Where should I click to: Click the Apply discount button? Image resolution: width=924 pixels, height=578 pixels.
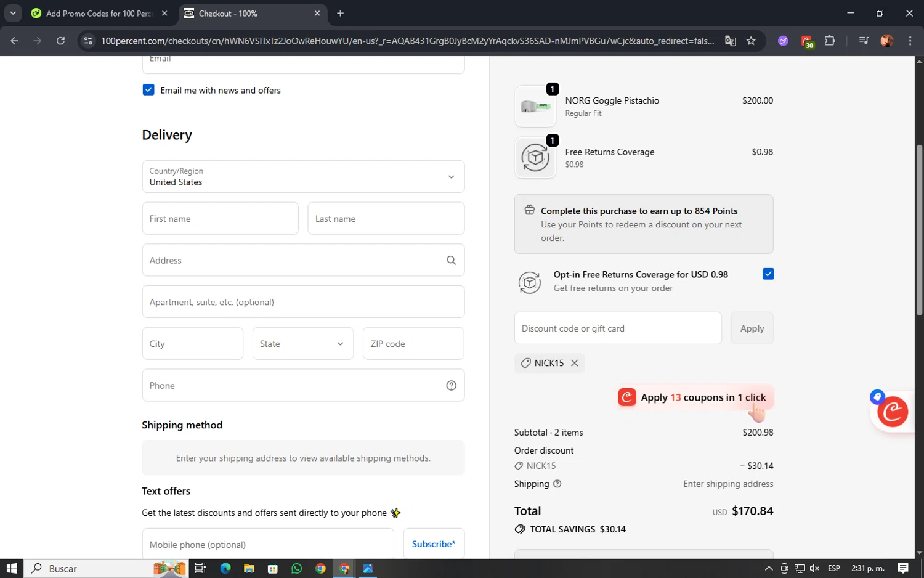pyautogui.click(x=752, y=328)
